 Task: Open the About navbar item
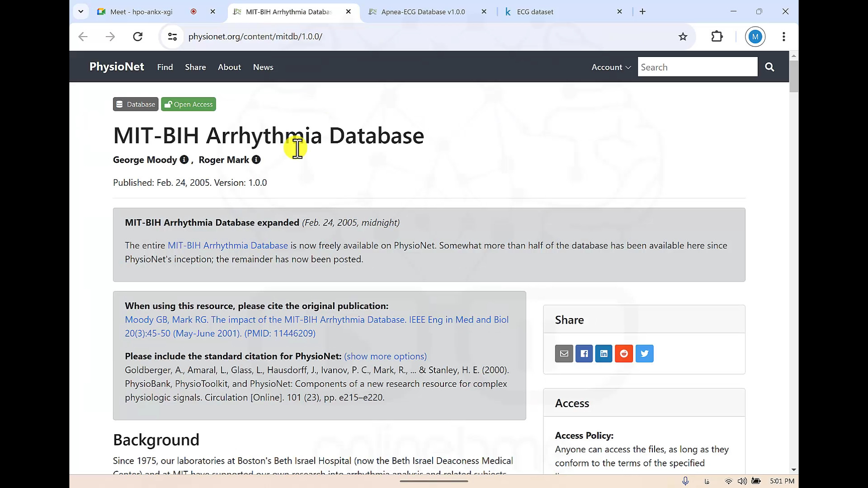[x=229, y=67]
